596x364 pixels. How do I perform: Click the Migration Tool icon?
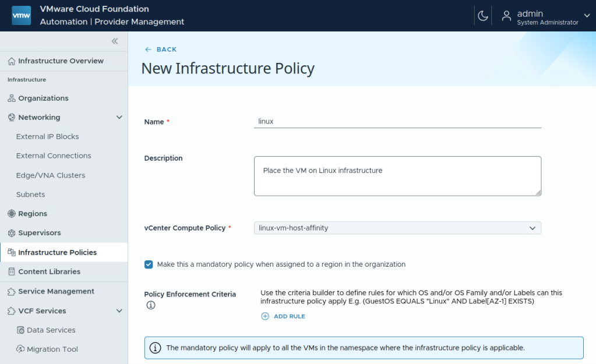point(20,349)
